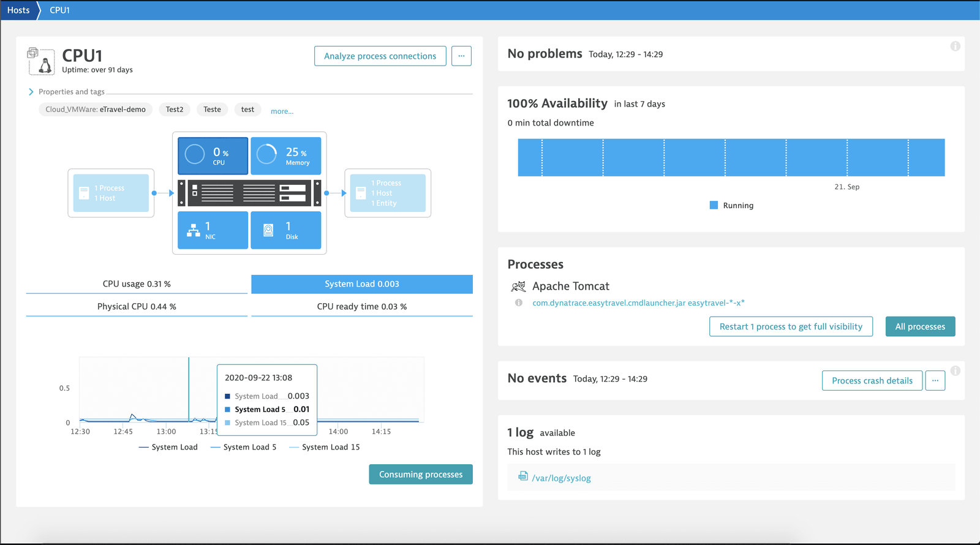
Task: Select the CPU usage 0.31 % tab
Action: pyautogui.click(x=137, y=284)
